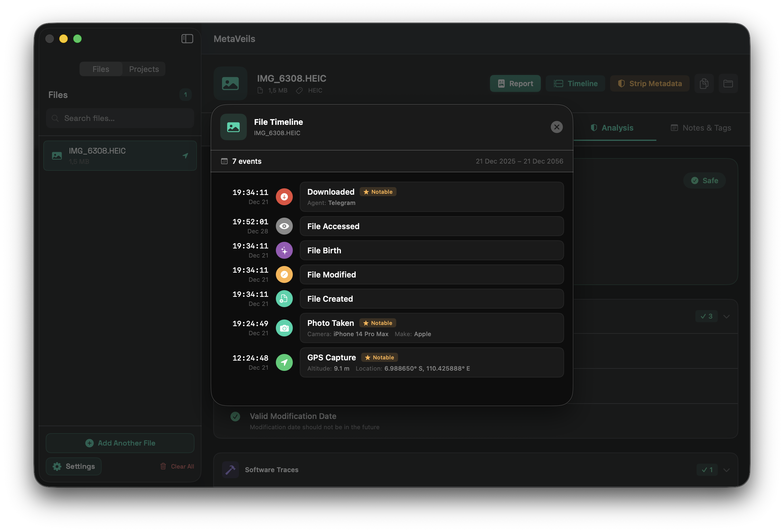Select the Files segment
The width and height of the screenshot is (784, 532).
click(x=101, y=69)
